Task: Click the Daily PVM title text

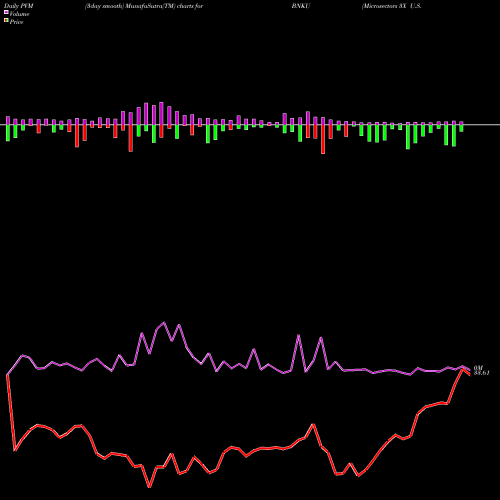Action: tap(19, 6)
